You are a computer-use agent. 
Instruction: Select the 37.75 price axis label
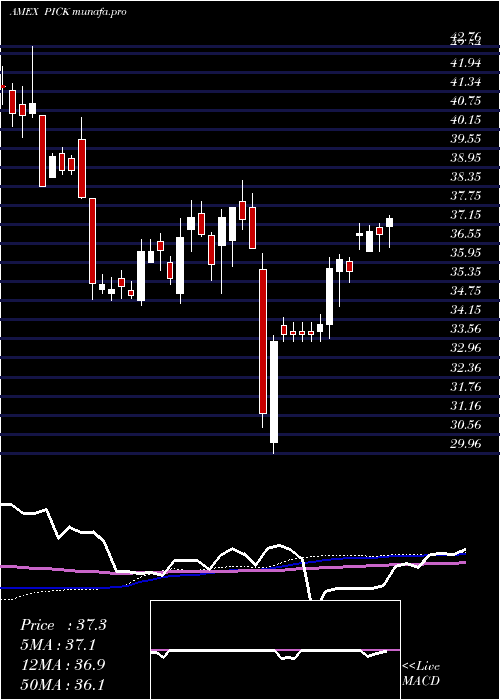coord(466,196)
